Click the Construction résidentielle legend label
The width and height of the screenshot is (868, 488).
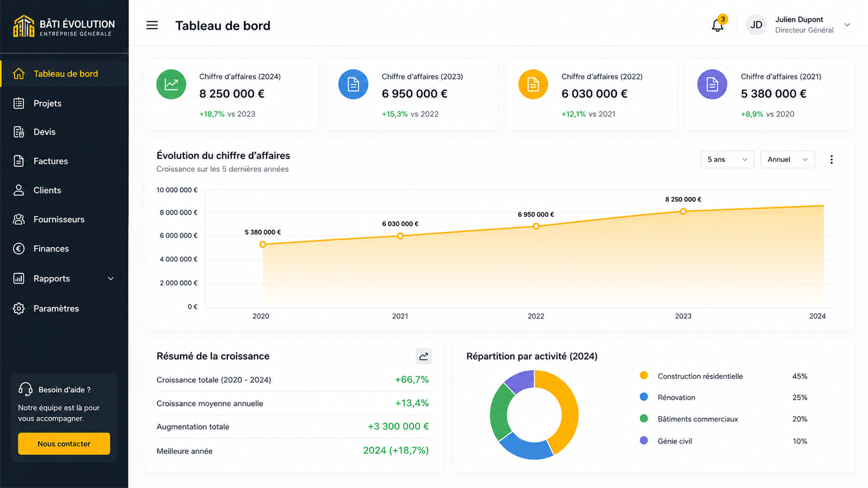[x=700, y=376]
